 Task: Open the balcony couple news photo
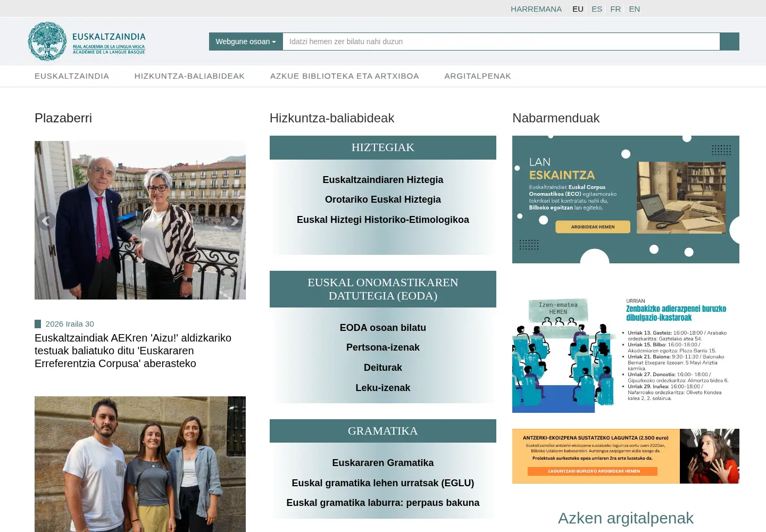point(140,220)
